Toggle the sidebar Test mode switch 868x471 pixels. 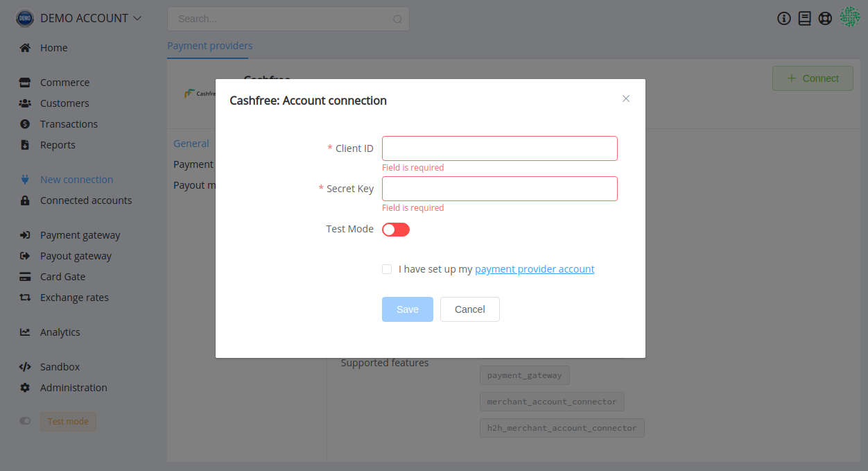pyautogui.click(x=25, y=421)
